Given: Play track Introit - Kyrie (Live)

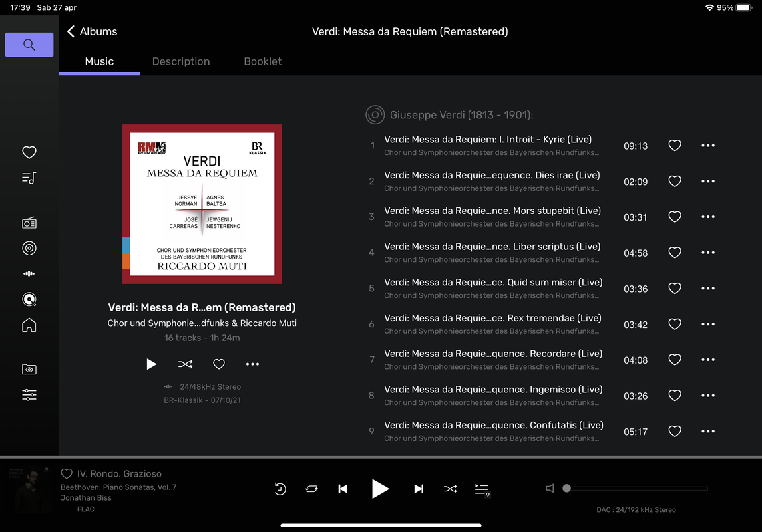Looking at the screenshot, I should (488, 140).
